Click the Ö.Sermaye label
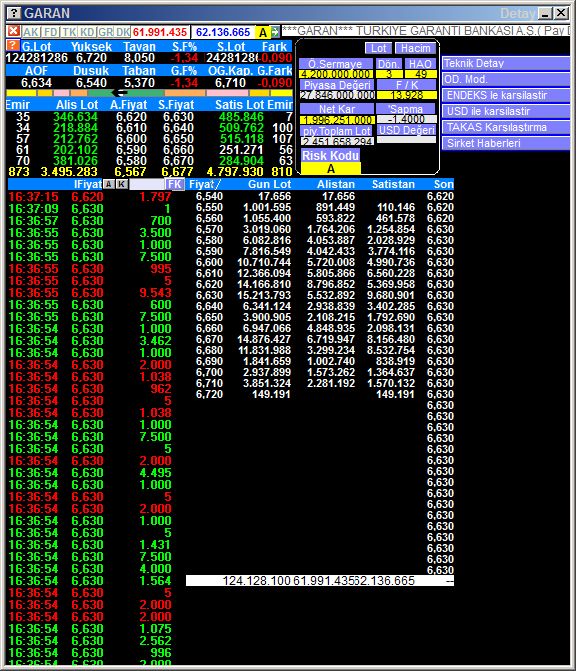The image size is (576, 671). coord(336,64)
